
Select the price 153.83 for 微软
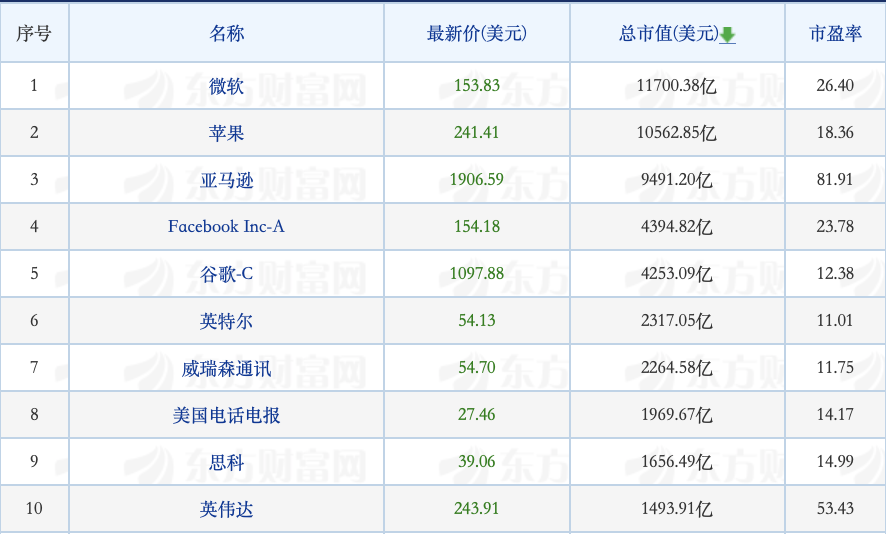[477, 85]
